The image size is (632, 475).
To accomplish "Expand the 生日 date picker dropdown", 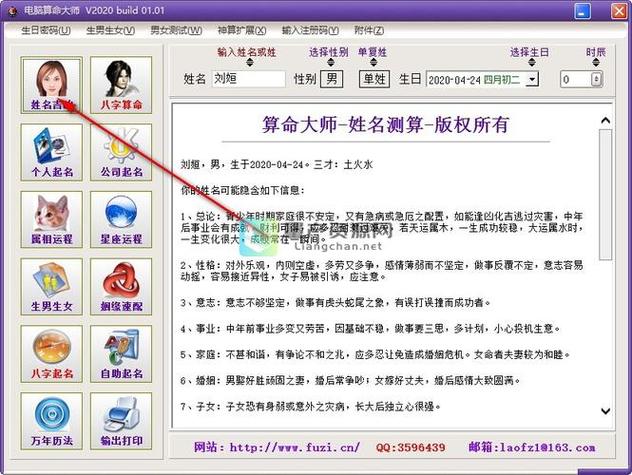I will click(531, 79).
